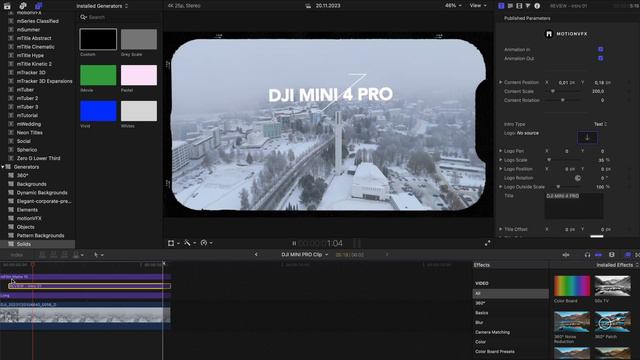The width and height of the screenshot is (640, 360).
Task: Open the View dropdown menu
Action: [x=478, y=6]
